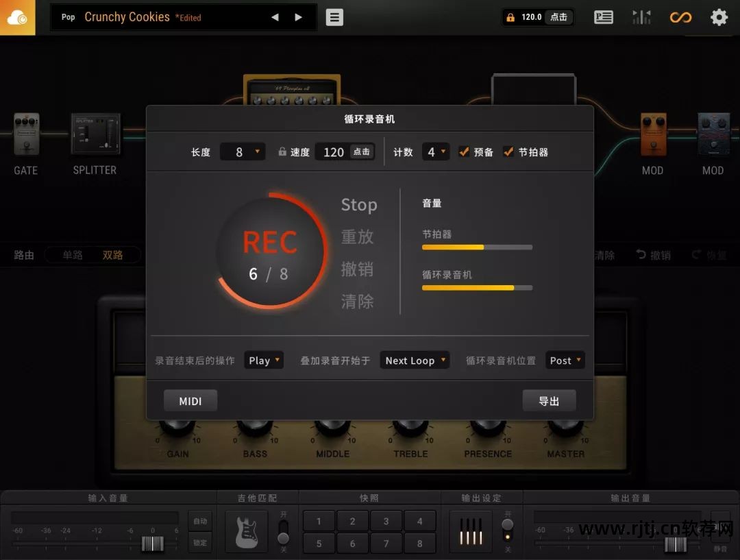Screen dimensions: 740x560
Task: Open the app settings gear
Action: click(719, 17)
